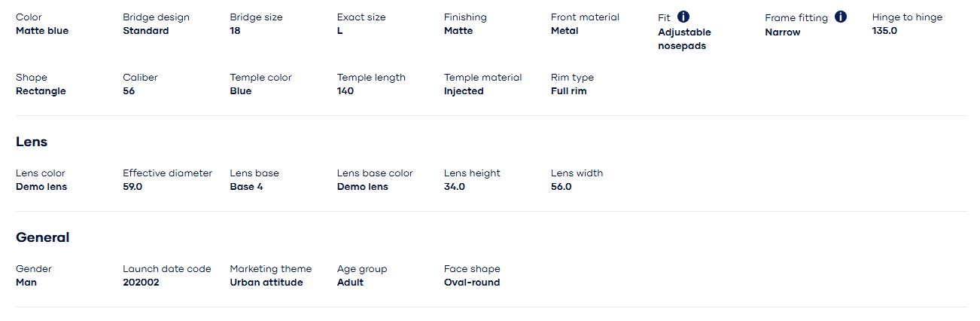
Task: Click the Full rim type value
Action: coord(569,91)
